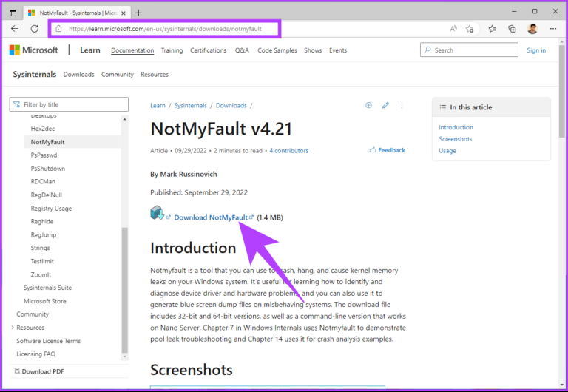
Task: Click the 4 contributors link
Action: click(x=288, y=151)
